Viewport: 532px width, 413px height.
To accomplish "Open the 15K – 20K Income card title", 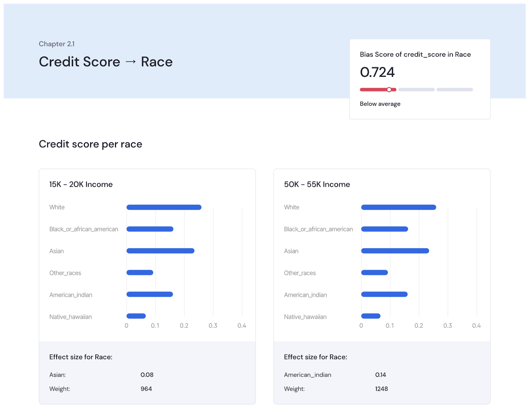I will pyautogui.click(x=81, y=184).
